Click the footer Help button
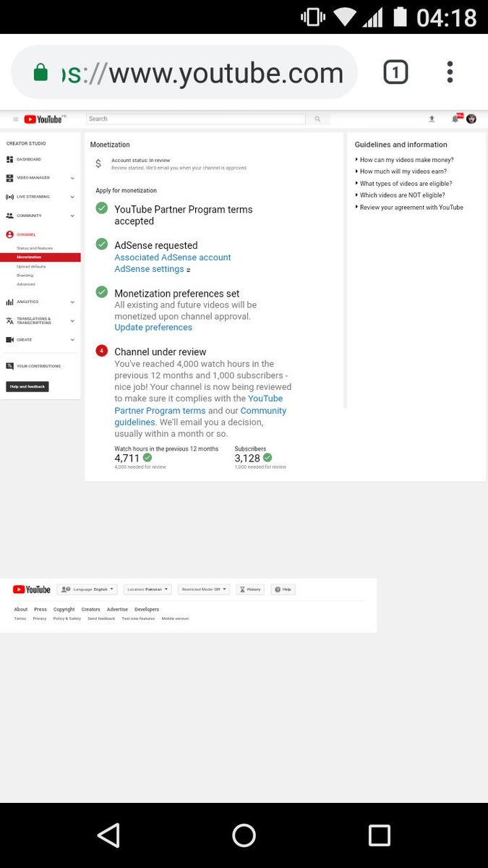Screen dimensions: 488x868 coord(283,590)
